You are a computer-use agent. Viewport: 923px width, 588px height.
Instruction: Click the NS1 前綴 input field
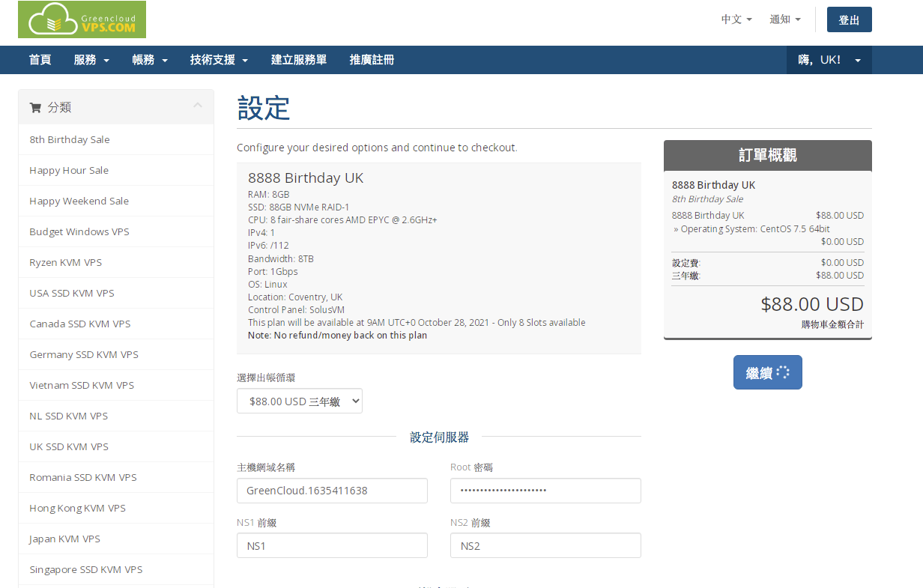pos(332,546)
